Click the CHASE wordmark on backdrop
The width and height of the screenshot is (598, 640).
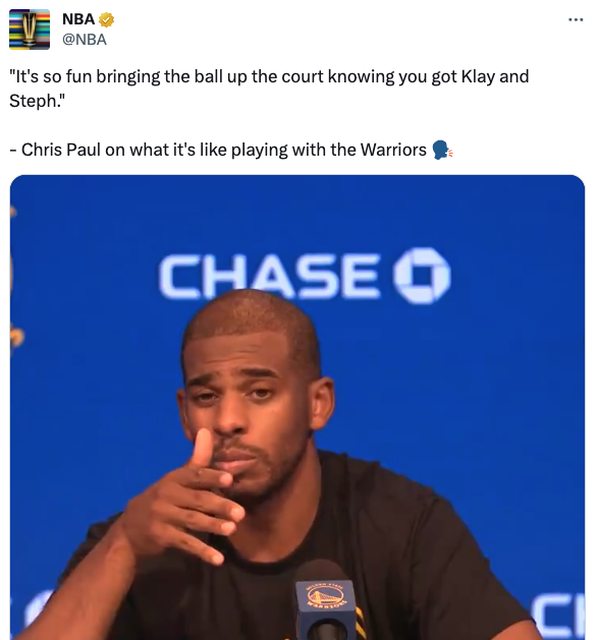click(x=269, y=276)
